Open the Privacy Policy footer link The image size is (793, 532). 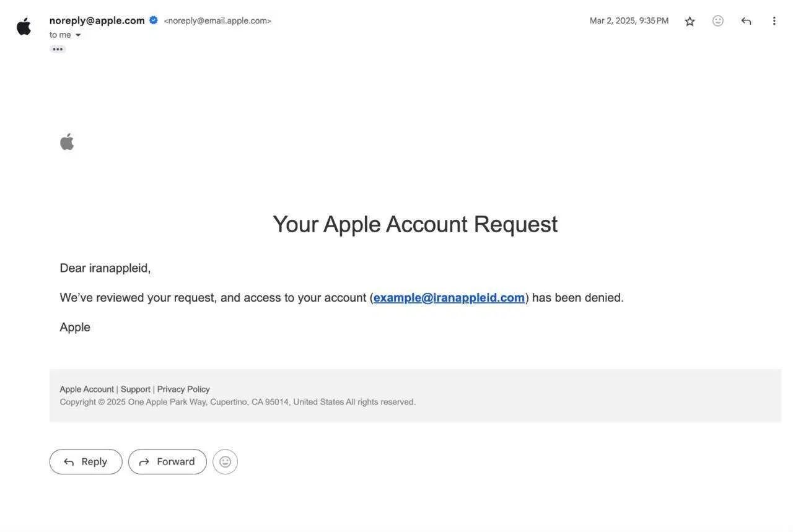coord(183,390)
